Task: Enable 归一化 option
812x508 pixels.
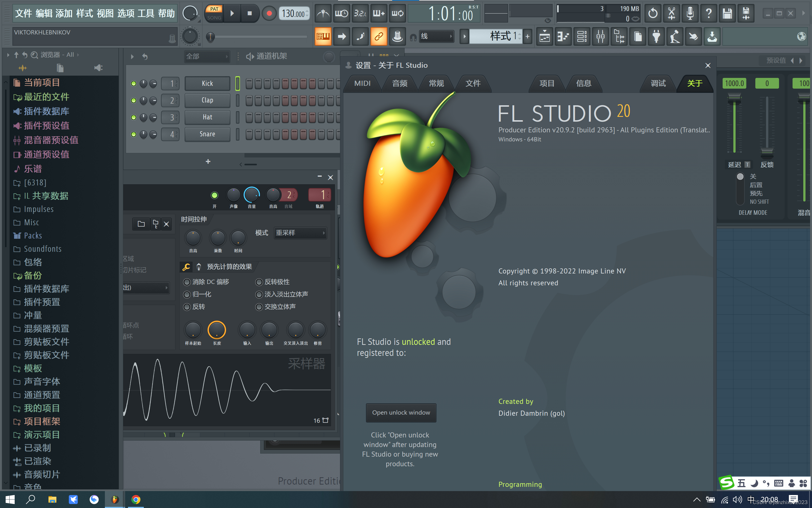Action: coord(187,294)
